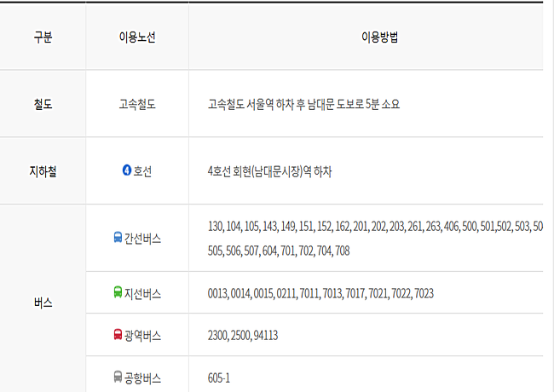
Task: Click the green 지선버스 bus icon
Action: pos(118,292)
